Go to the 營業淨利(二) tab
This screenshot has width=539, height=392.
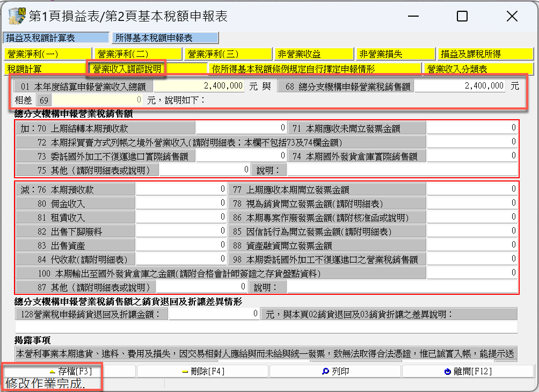(x=138, y=54)
